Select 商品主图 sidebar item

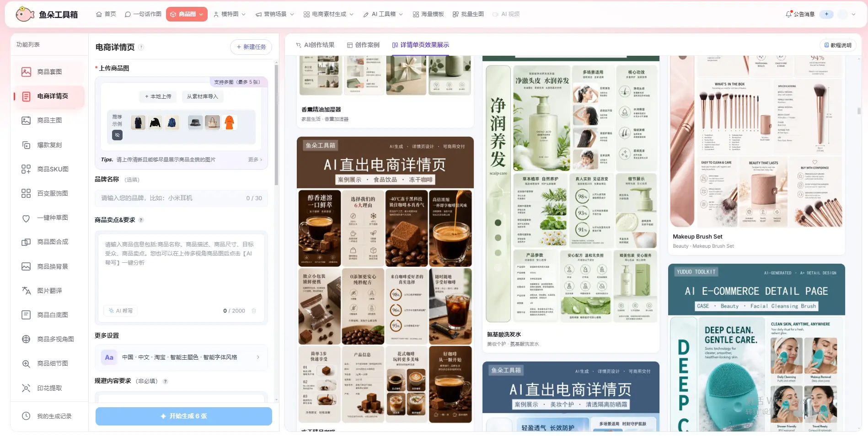tap(49, 120)
